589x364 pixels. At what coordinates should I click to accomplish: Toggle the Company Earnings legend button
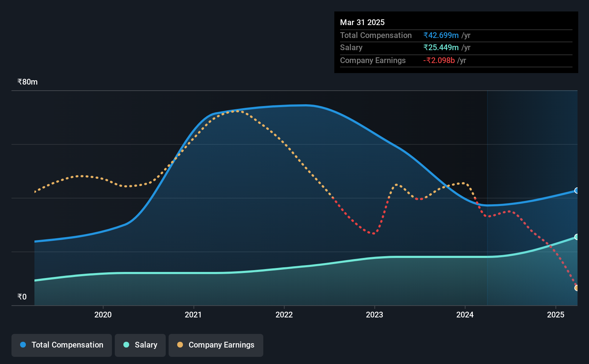tap(216, 345)
